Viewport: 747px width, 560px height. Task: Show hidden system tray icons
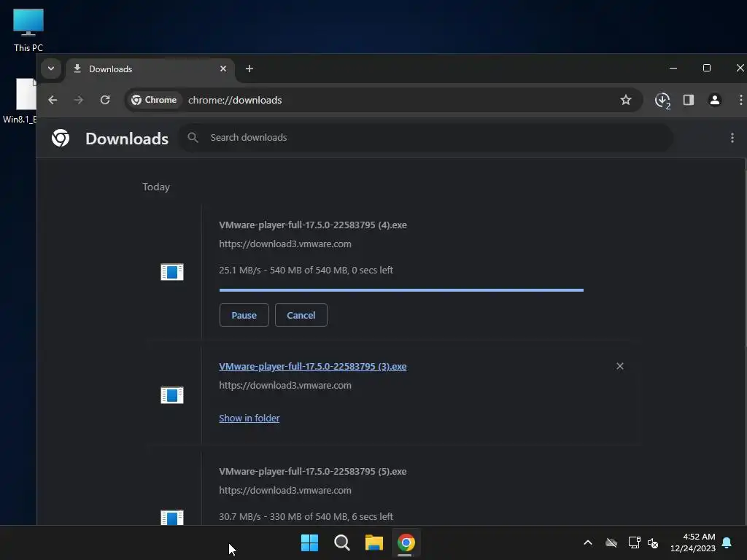click(x=588, y=542)
